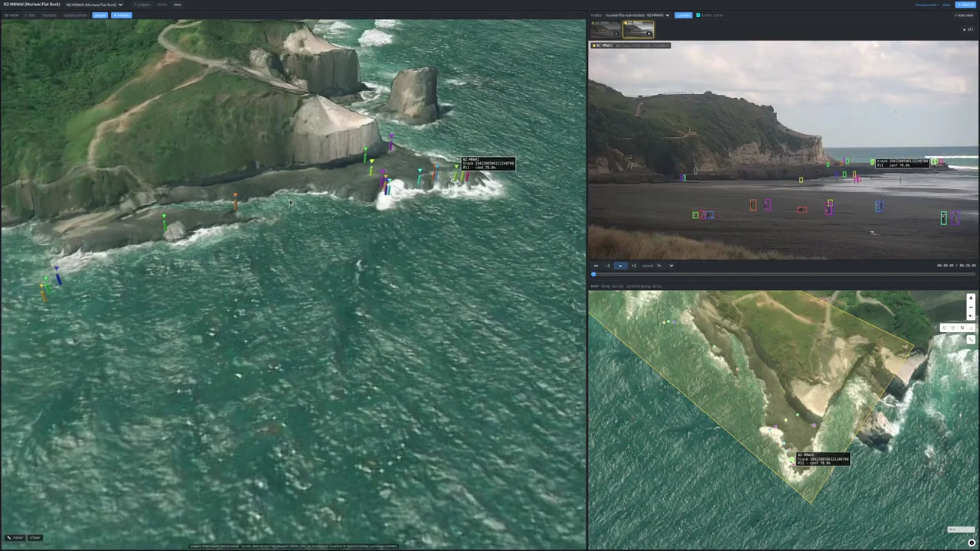The height and width of the screenshot is (551, 980).
Task: Toggle the boxes overlay button
Action: tap(683, 15)
